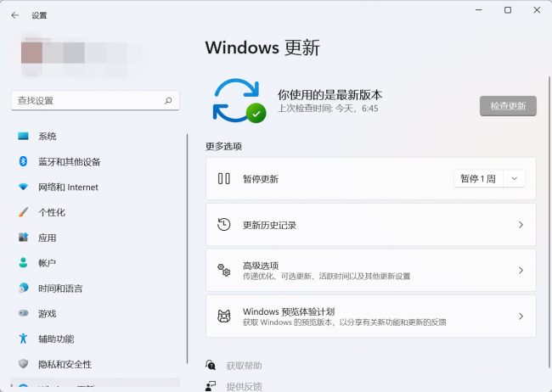Click the 更新历史记录 label

270,225
